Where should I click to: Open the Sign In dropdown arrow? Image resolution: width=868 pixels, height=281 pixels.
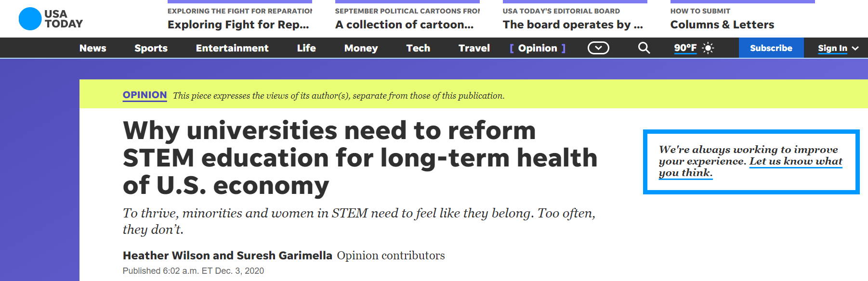click(x=855, y=48)
